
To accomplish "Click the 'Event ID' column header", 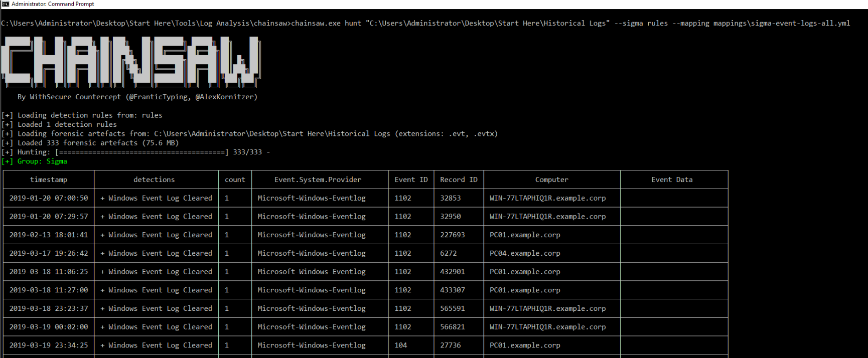I will (411, 180).
